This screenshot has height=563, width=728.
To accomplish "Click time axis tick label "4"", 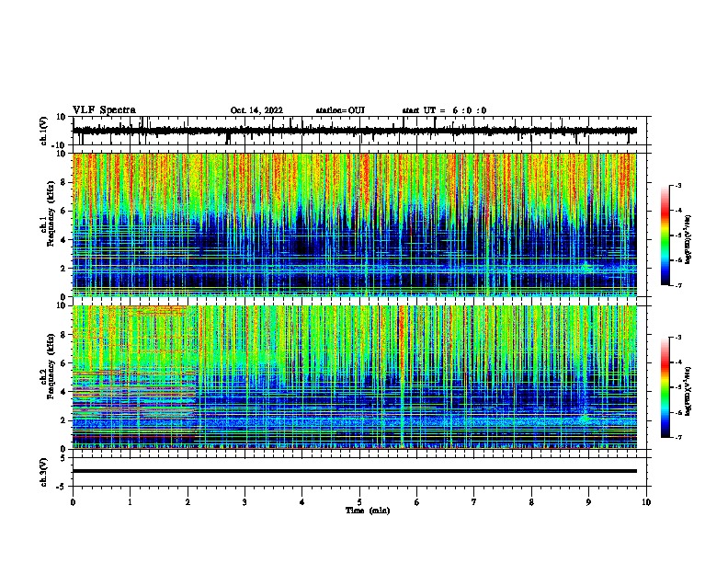I will click(302, 501).
